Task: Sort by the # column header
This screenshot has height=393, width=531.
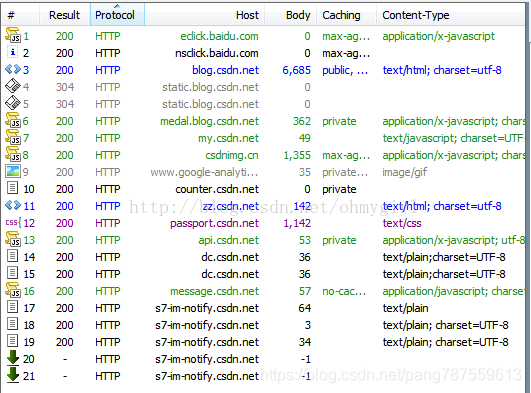Action: tap(20, 15)
